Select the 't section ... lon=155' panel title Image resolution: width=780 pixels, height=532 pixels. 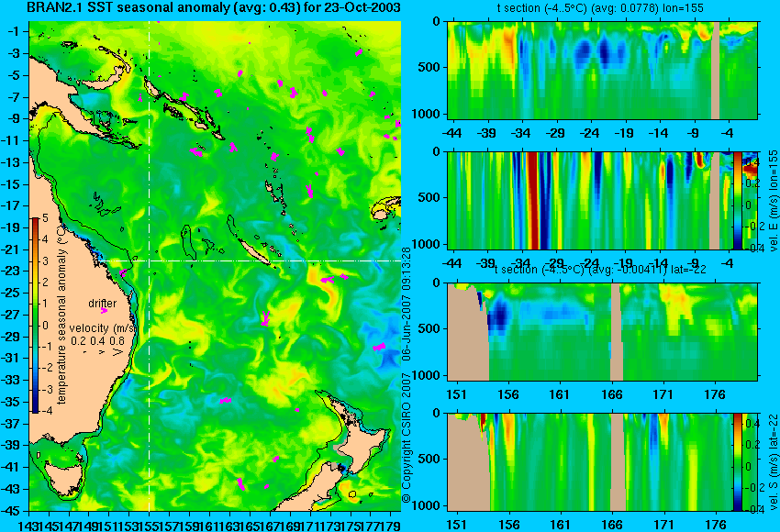click(x=600, y=8)
